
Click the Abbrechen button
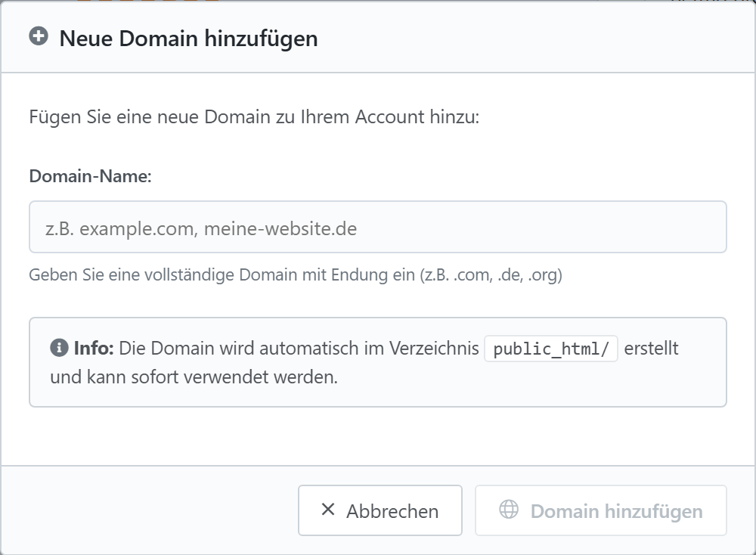[380, 510]
